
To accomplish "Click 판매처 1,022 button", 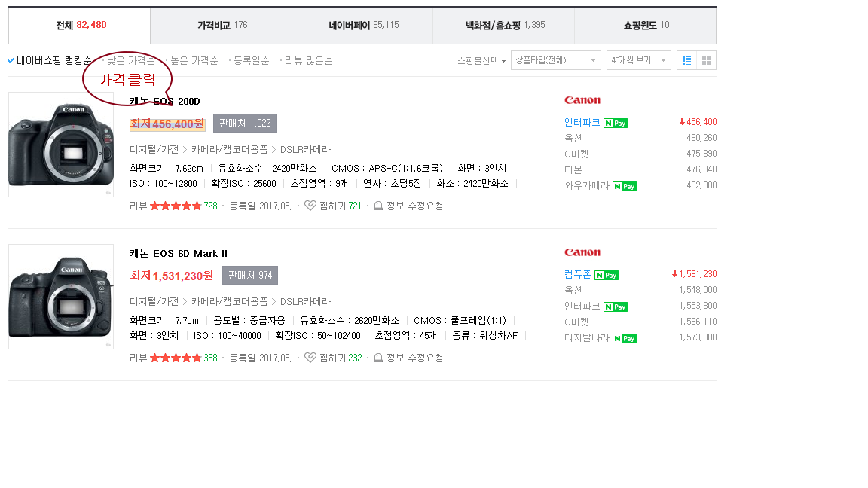I will [x=245, y=124].
